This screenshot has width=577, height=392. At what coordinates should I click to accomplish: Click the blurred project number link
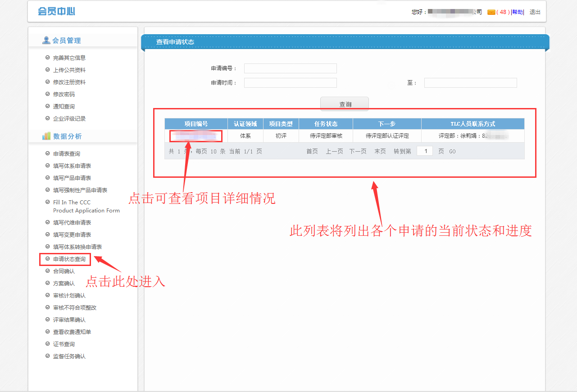[x=195, y=135]
